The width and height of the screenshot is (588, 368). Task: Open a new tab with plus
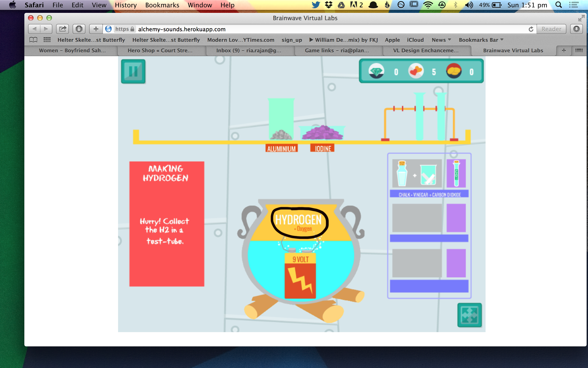(564, 51)
